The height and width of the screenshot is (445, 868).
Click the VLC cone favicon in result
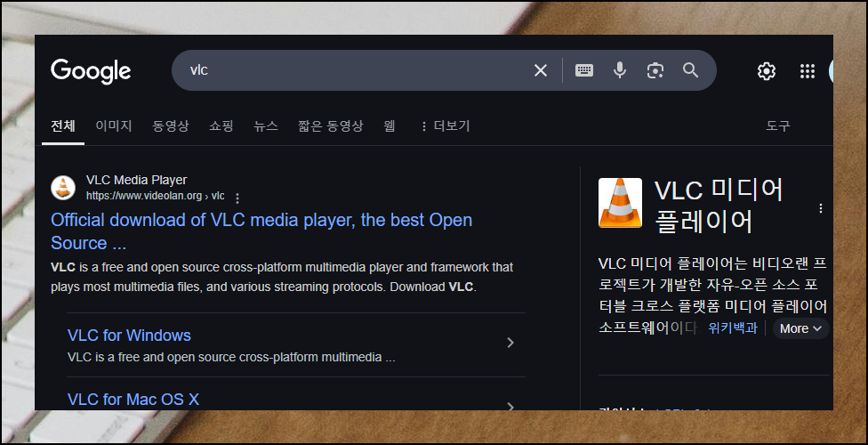coord(63,188)
